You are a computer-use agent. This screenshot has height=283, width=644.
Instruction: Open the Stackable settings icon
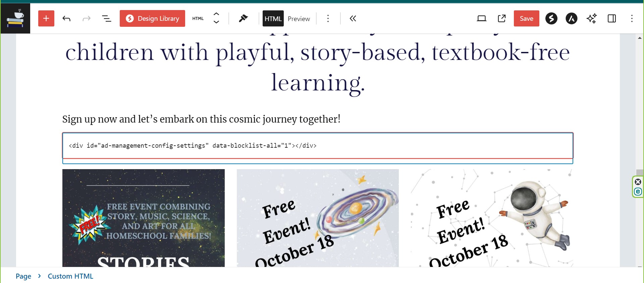pos(551,18)
